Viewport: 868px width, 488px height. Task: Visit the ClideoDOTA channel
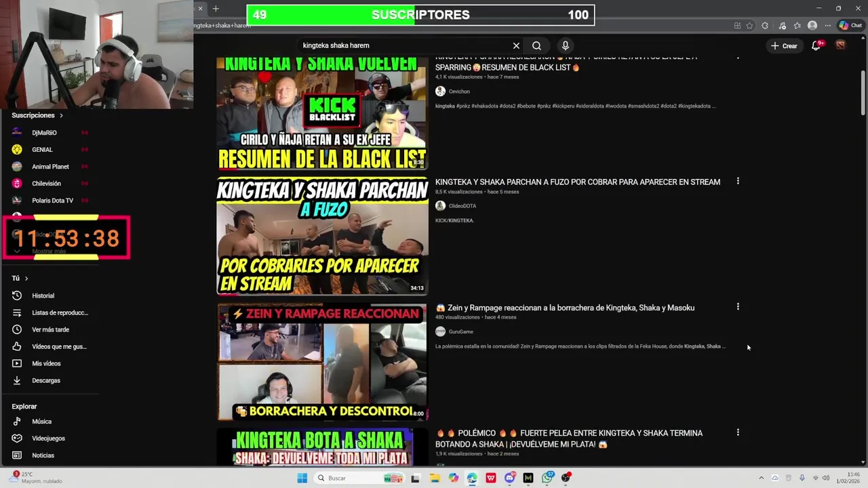(462, 206)
